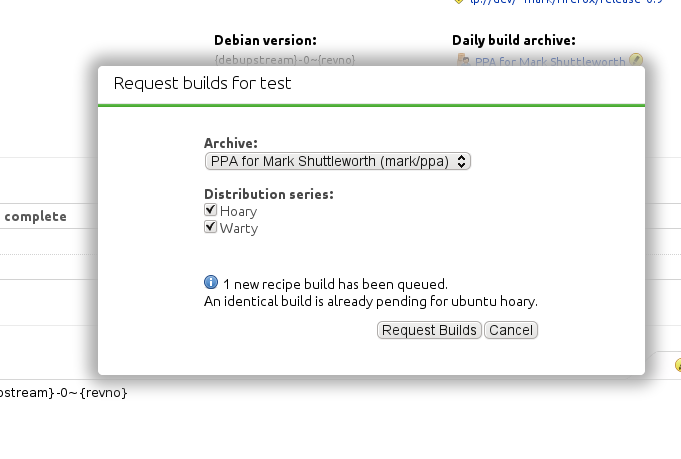This screenshot has height=459, width=681.
Task: Cancel the request builds dialog
Action: tap(511, 330)
